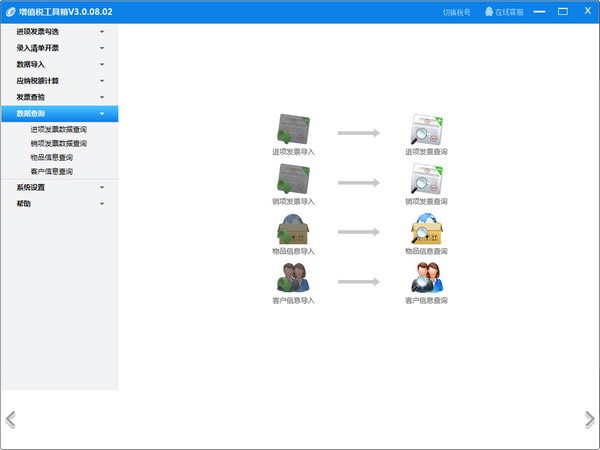Collapse the 数据查询 sidebar section

tap(60, 114)
